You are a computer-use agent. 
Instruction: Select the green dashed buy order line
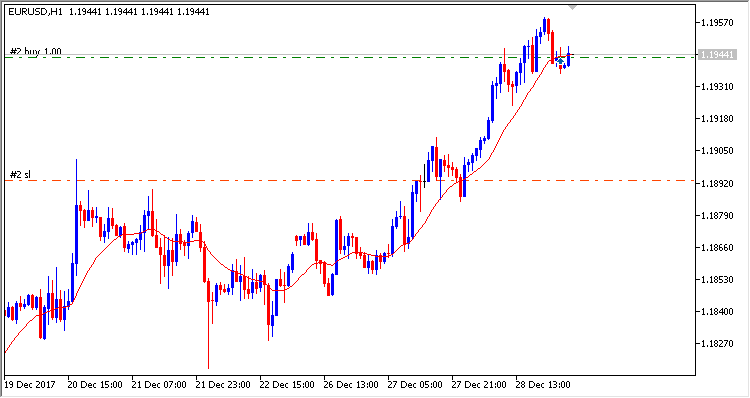tap(349, 57)
